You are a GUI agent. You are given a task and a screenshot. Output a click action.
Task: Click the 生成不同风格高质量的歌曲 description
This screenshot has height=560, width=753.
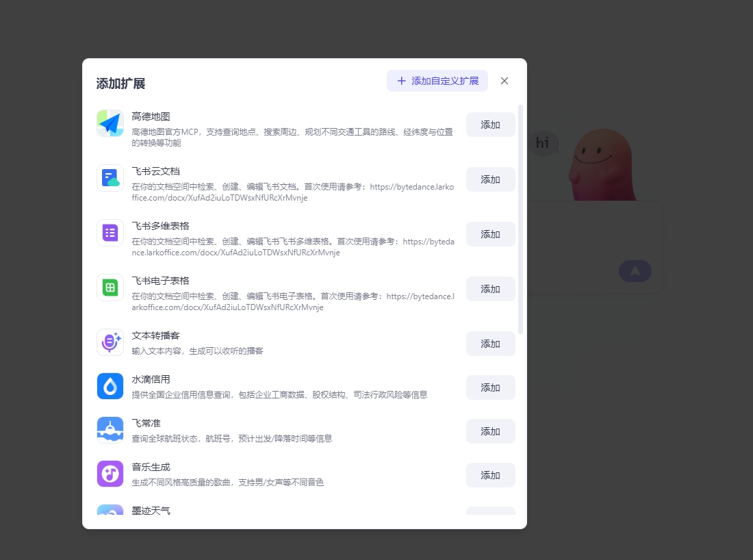(228, 482)
